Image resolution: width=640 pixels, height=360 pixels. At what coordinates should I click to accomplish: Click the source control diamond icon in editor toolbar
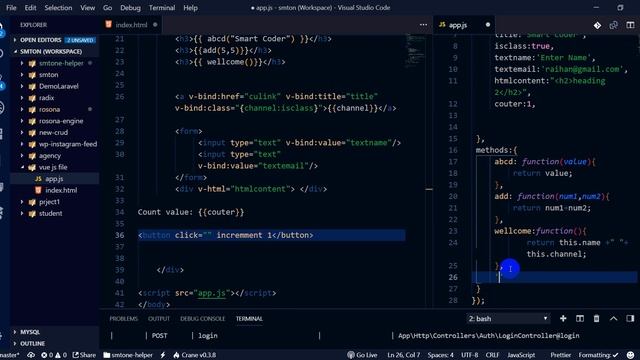tap(597, 25)
